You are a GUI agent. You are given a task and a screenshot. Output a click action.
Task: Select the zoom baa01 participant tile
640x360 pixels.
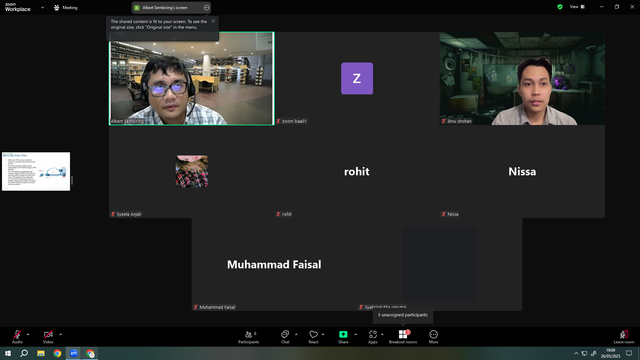(357, 78)
